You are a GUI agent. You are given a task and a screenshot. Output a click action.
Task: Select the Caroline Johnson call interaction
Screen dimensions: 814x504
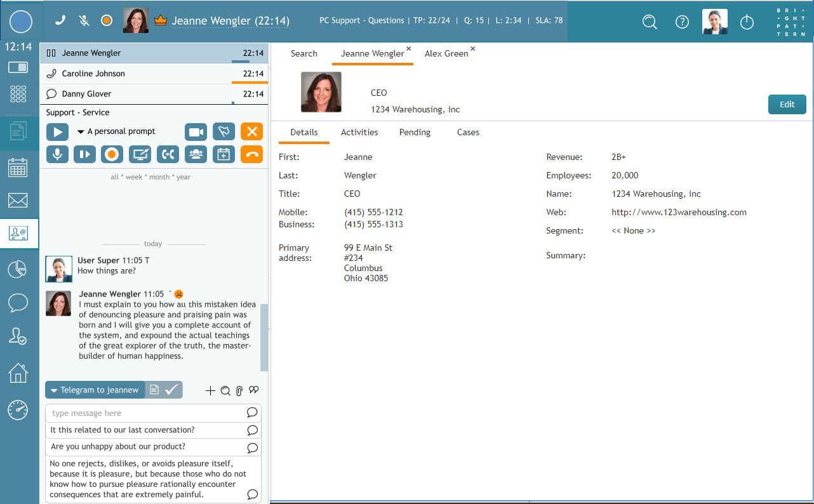click(x=154, y=74)
